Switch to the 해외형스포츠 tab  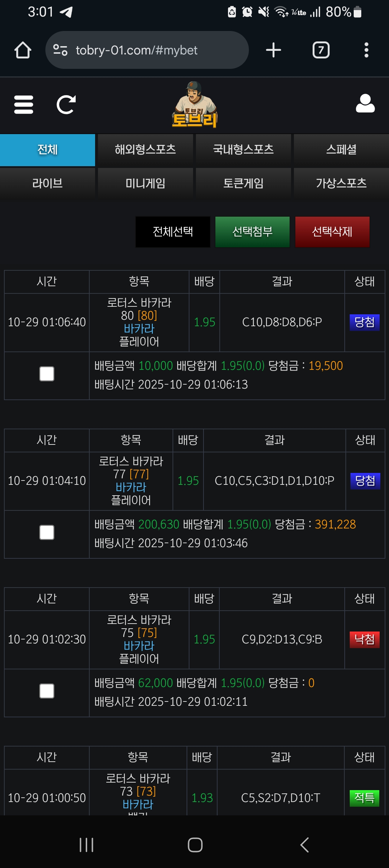coord(145,150)
